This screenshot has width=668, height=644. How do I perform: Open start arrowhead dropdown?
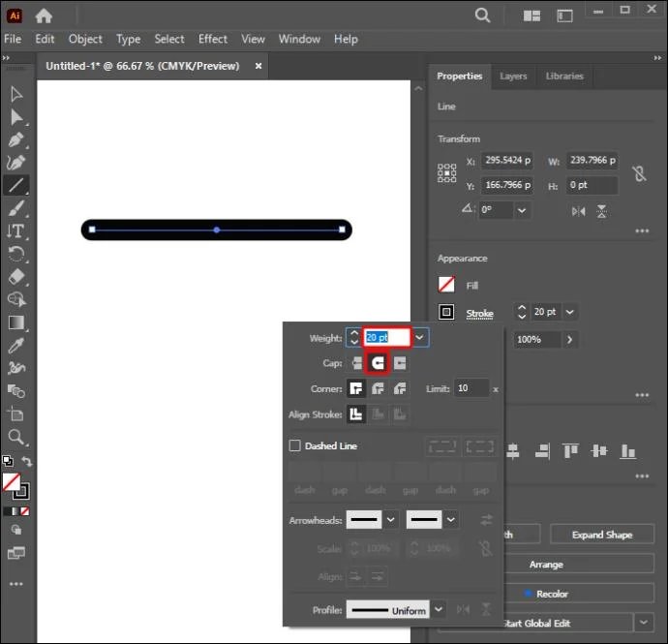(391, 520)
